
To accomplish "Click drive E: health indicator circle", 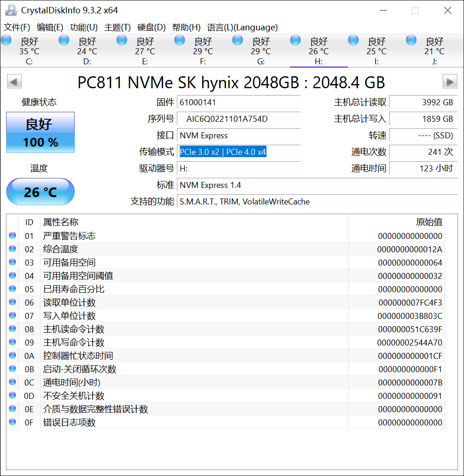I will click(x=121, y=40).
